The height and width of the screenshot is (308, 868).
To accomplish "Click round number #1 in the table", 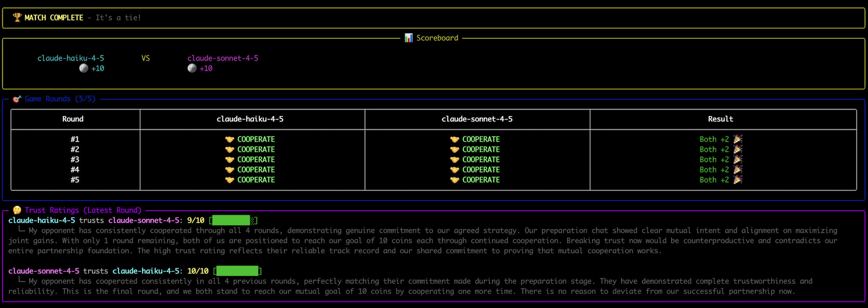I will coord(75,140).
